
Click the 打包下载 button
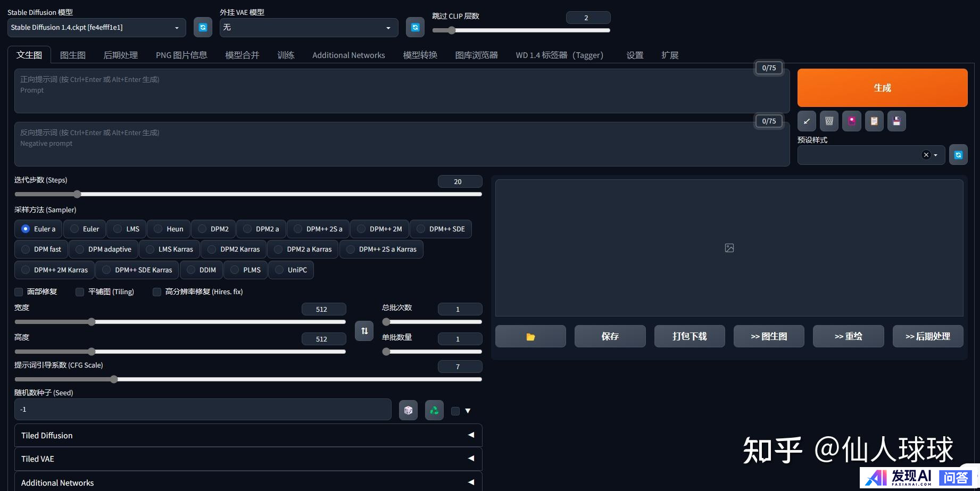point(690,336)
